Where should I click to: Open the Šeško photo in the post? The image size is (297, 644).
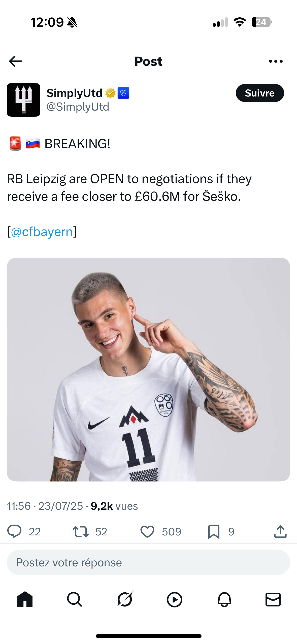pyautogui.click(x=148, y=369)
